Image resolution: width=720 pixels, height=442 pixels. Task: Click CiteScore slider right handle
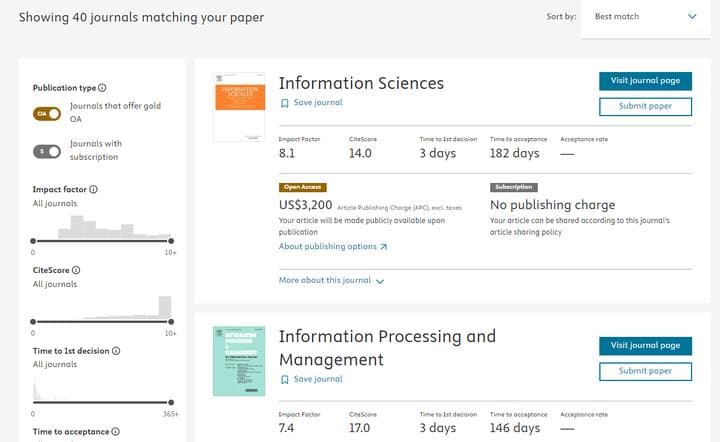(171, 322)
